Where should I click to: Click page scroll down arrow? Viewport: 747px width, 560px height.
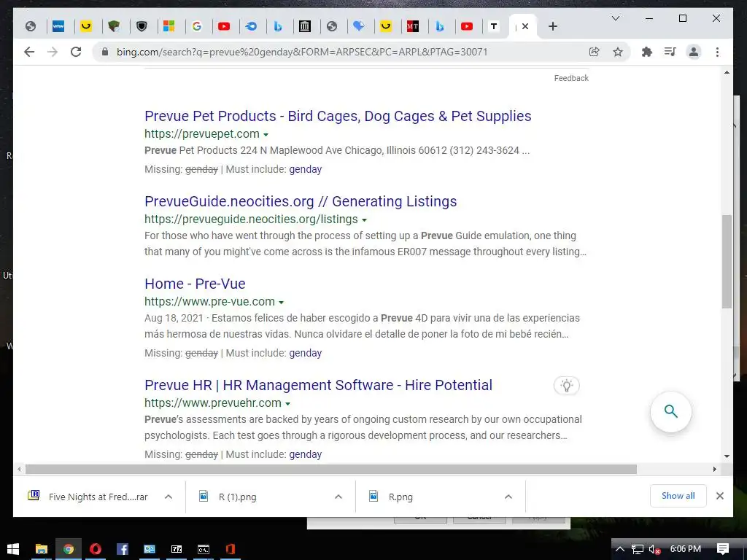click(727, 456)
